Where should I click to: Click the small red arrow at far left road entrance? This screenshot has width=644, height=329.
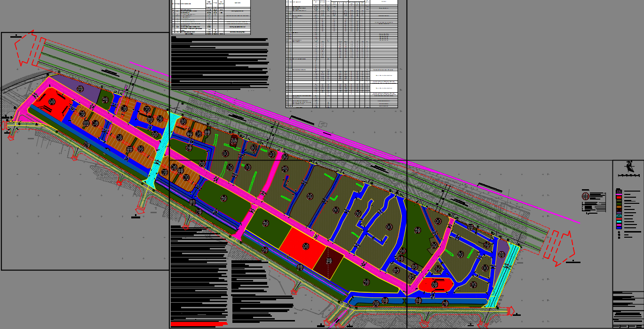(x=4, y=125)
